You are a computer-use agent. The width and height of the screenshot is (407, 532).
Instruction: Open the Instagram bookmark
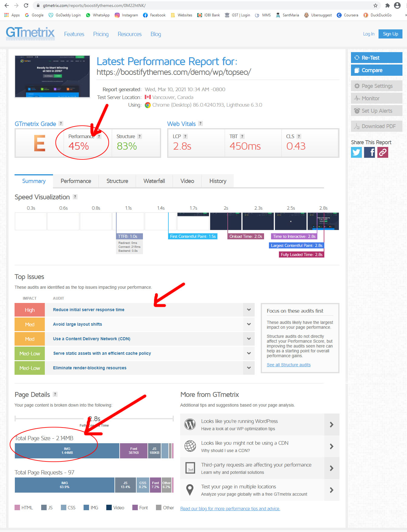(x=126, y=15)
